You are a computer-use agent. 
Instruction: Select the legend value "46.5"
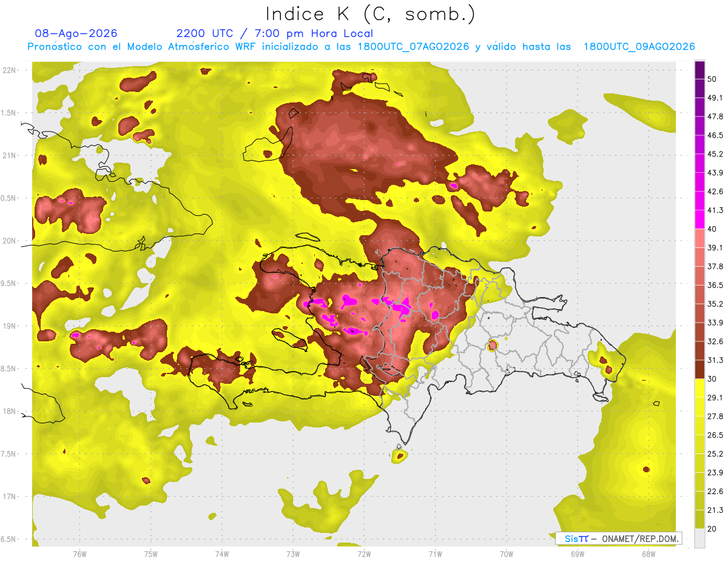[715, 135]
